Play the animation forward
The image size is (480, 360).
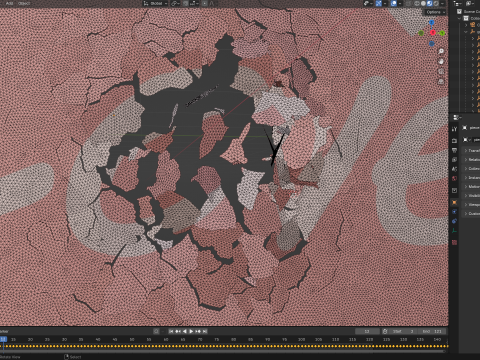click(x=191, y=331)
